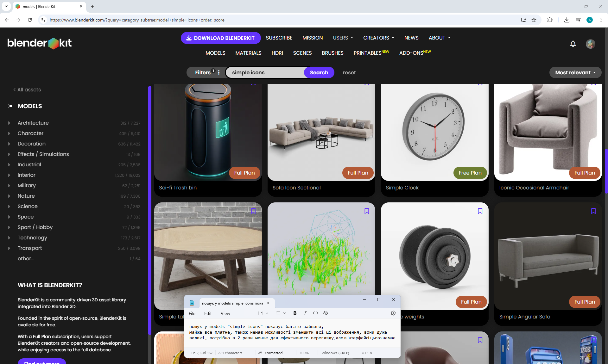
Task: Apply bold formatting in Notepad
Action: (295, 313)
